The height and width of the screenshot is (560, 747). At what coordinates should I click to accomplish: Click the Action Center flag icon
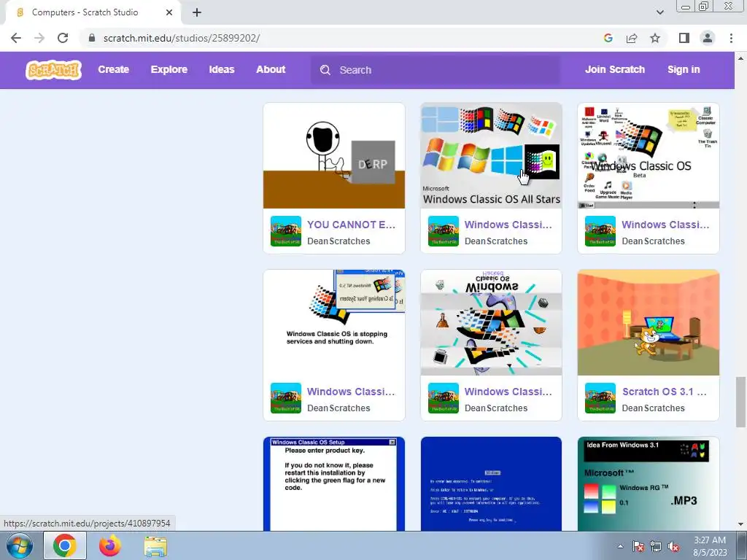[x=638, y=547]
